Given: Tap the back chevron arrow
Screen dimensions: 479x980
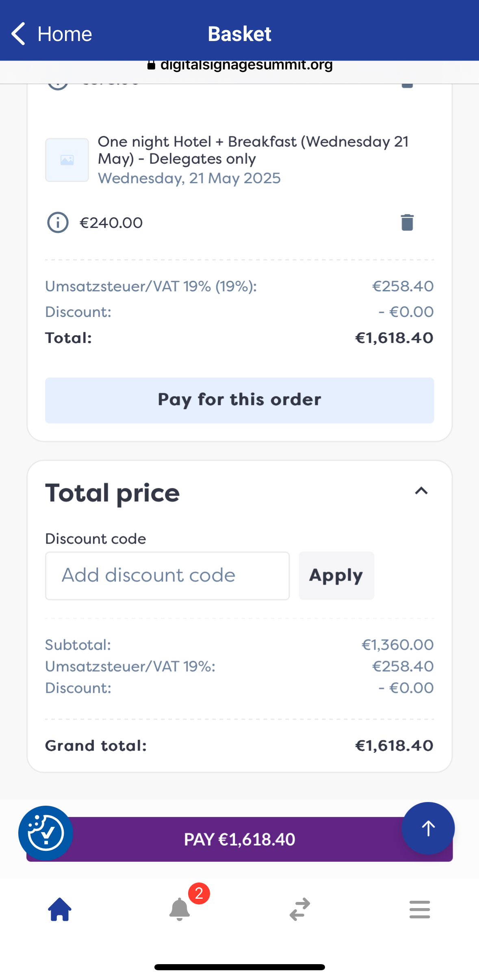Looking at the screenshot, I should 18,34.
